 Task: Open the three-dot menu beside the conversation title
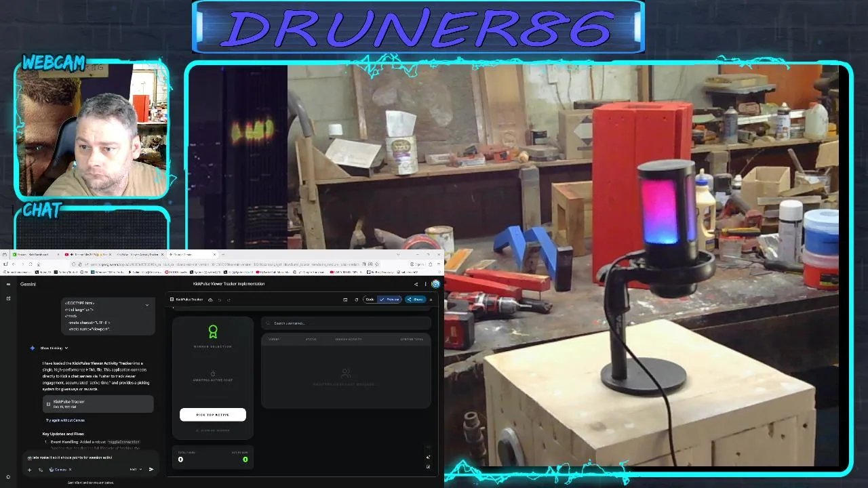(x=425, y=284)
